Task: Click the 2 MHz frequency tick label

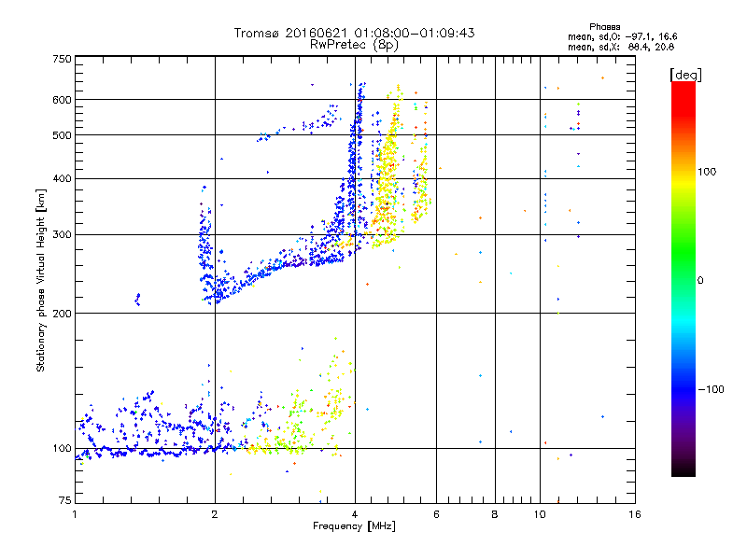Action: pos(215,514)
